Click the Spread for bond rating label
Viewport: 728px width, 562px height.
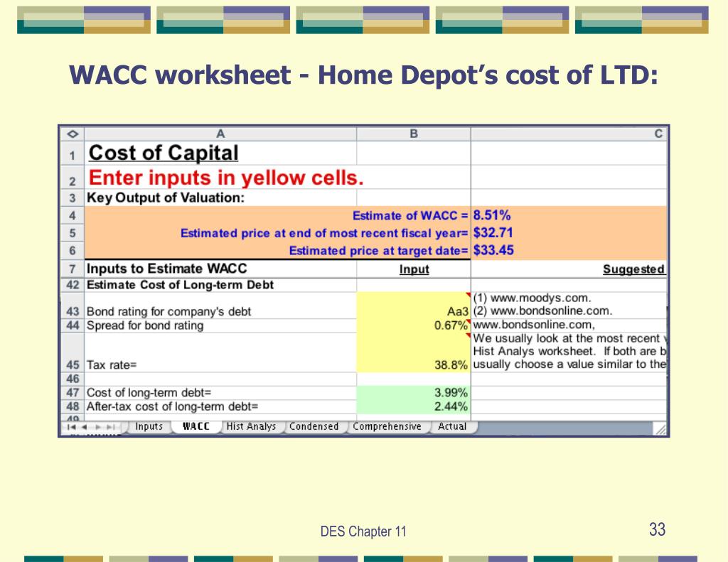coord(145,325)
